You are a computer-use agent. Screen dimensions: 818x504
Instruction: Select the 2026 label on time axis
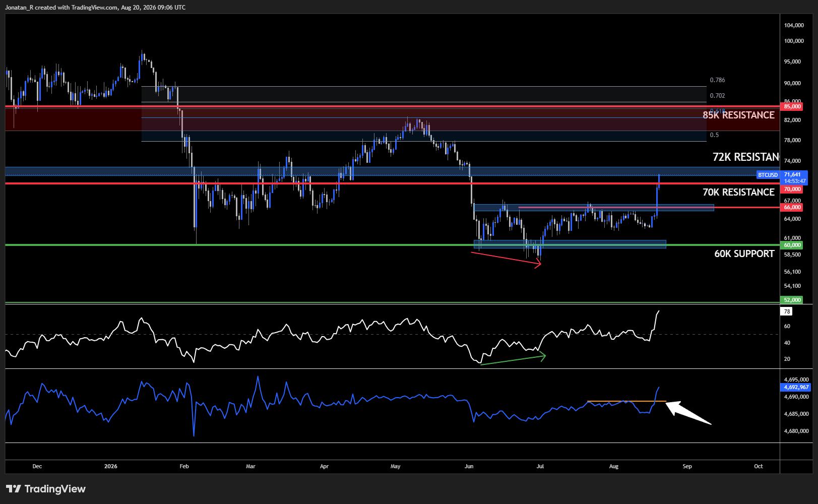(x=111, y=466)
